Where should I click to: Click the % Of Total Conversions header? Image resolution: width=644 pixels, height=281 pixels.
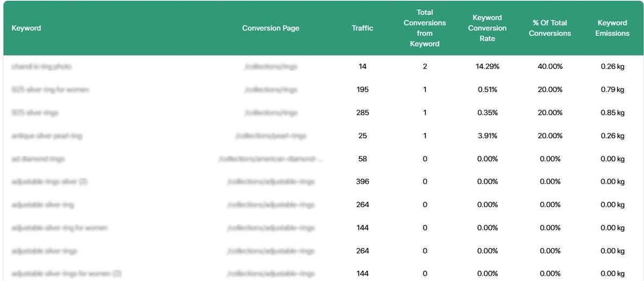pos(550,28)
